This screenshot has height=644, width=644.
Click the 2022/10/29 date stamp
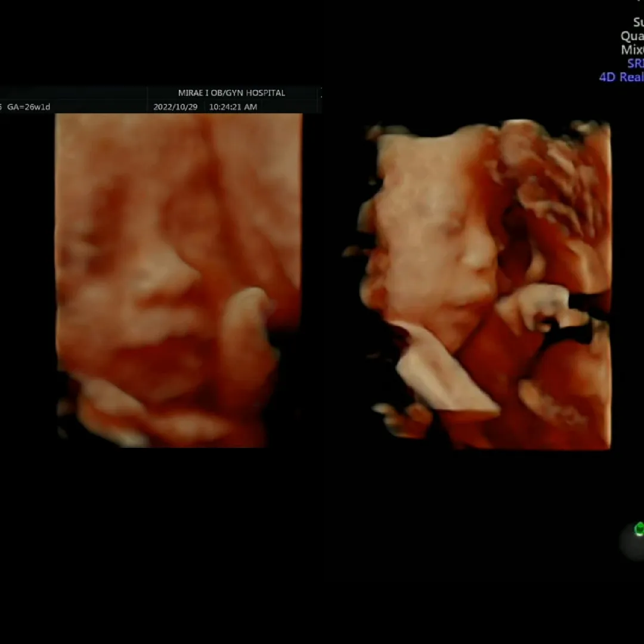click(x=175, y=107)
